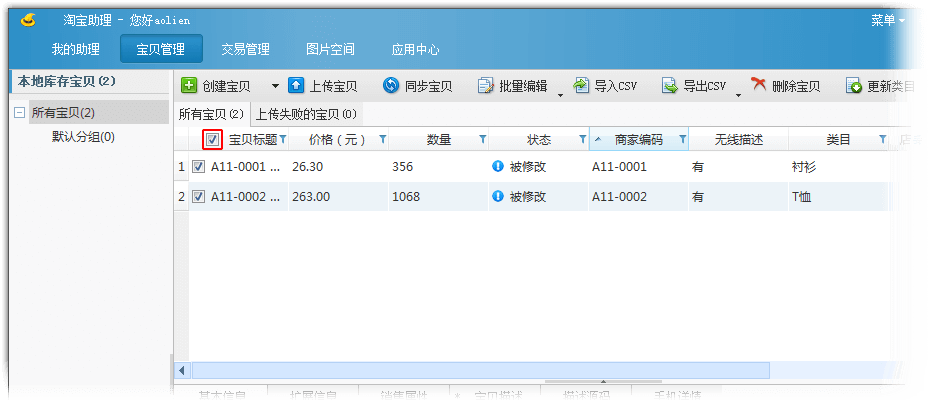Click 被修改 status in row A11-0001
937x408 pixels.
[528, 167]
